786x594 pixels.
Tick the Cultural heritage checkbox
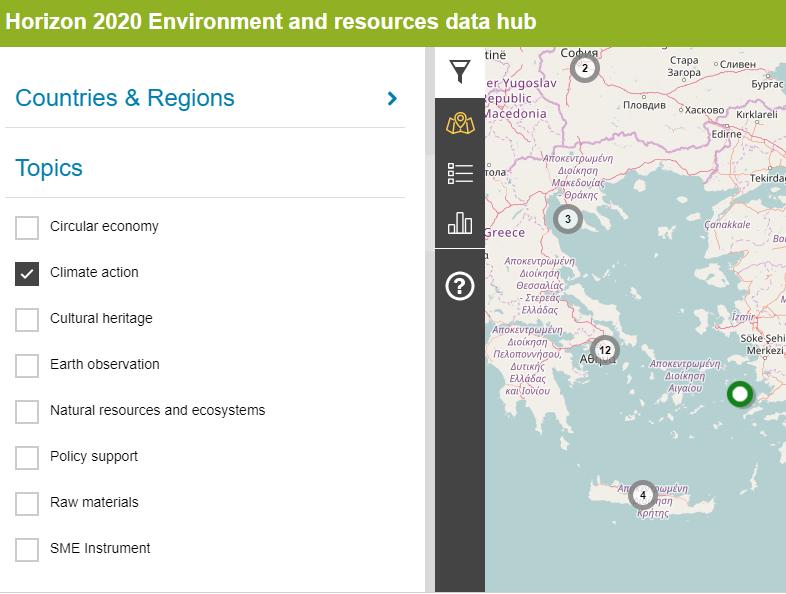coord(27,320)
